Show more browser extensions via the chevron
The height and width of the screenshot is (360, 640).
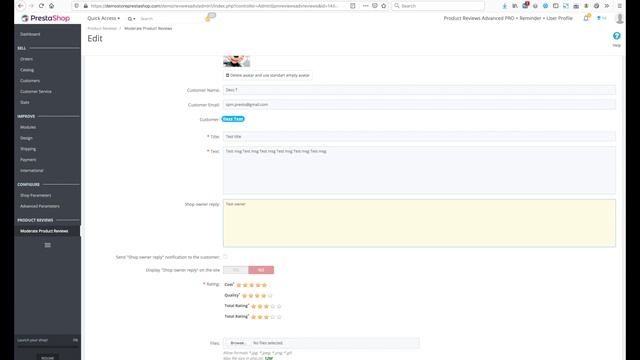click(x=607, y=6)
